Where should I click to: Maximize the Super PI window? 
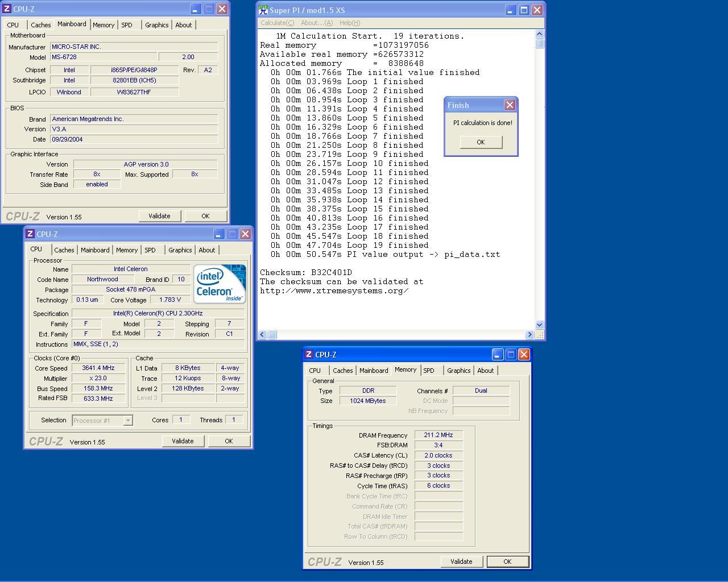[x=524, y=10]
